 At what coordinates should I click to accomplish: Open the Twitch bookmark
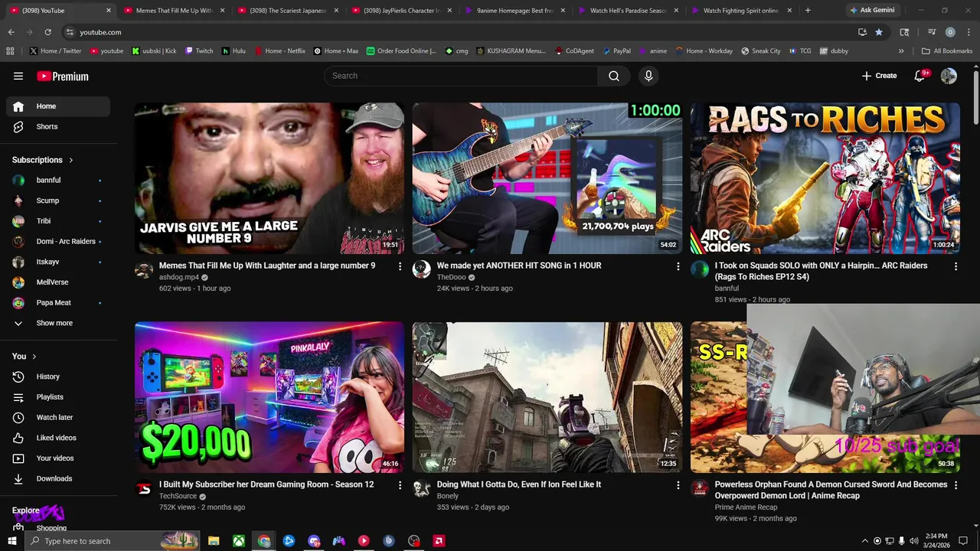click(x=198, y=51)
